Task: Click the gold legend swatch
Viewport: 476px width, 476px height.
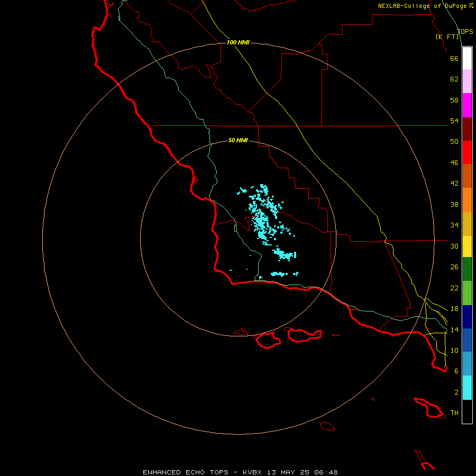Action: 467,224
